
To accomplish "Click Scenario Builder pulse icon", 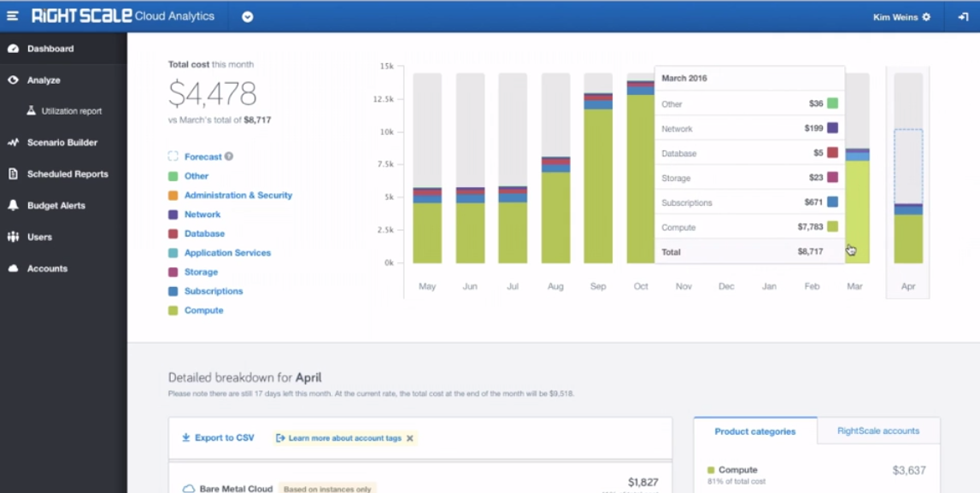I will [13, 143].
